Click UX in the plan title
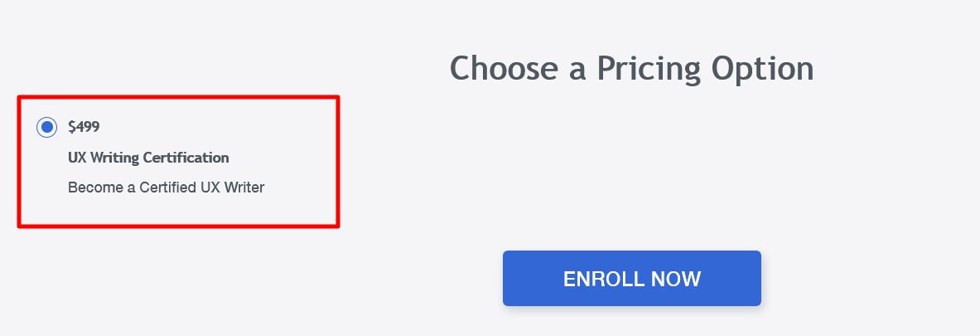The height and width of the screenshot is (336, 980). pos(76,158)
